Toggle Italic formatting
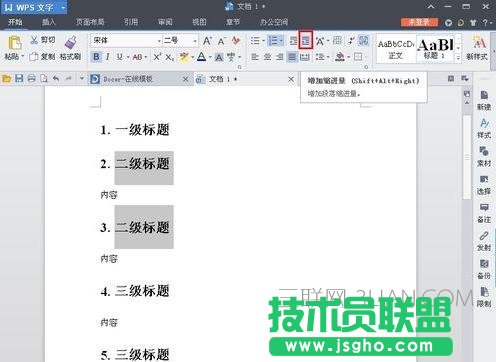Viewport: 496px width, 362px height. [108, 57]
